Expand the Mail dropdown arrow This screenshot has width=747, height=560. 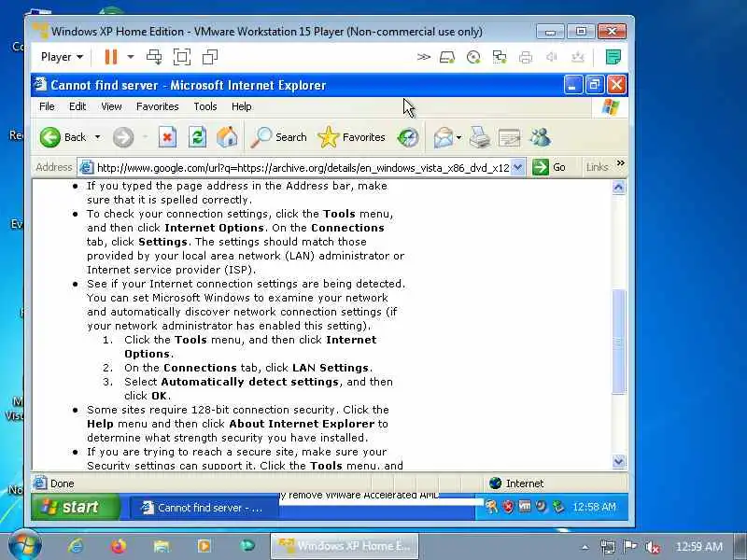[x=458, y=137]
